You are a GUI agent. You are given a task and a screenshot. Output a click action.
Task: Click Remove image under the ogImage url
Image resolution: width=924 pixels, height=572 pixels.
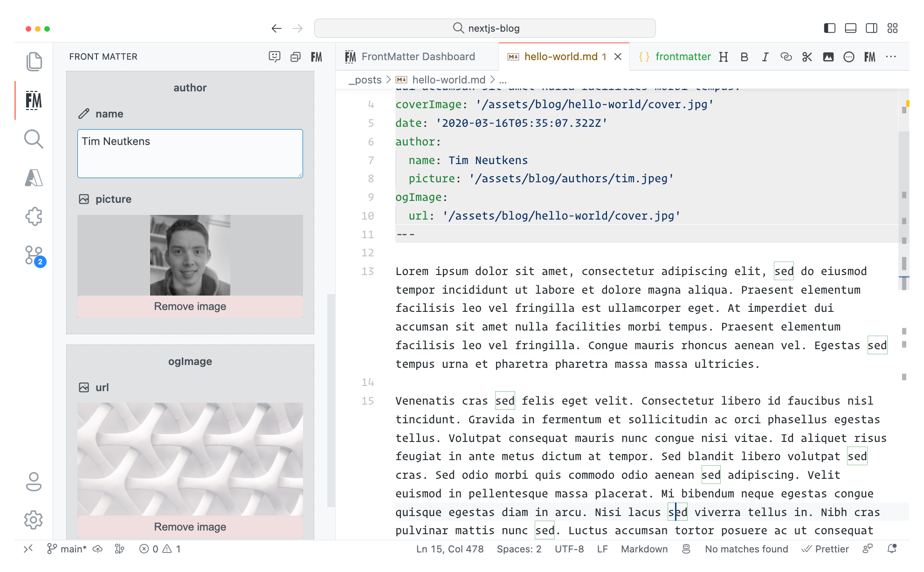[x=189, y=527]
